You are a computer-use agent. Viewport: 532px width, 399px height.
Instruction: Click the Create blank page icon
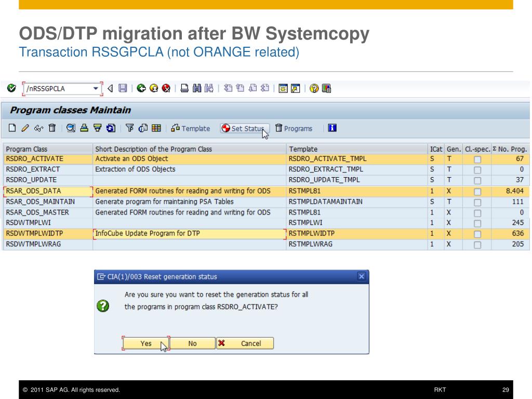[x=12, y=128]
